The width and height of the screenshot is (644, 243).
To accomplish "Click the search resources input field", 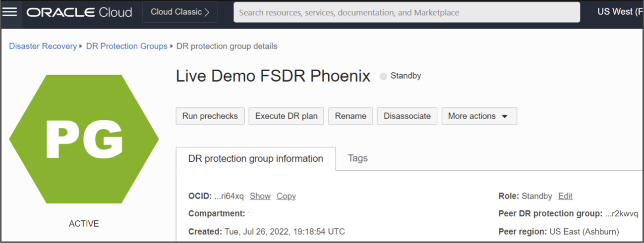I will tap(407, 12).
